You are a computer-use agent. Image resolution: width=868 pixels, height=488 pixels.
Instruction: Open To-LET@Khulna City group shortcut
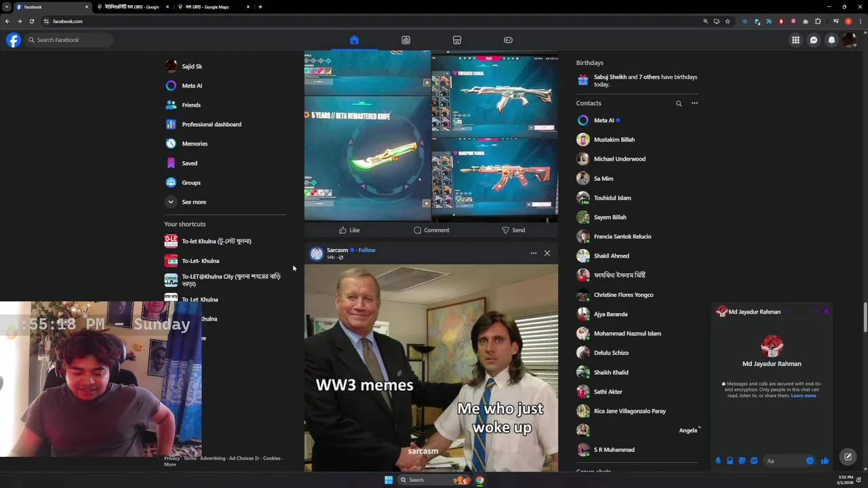[225, 280]
